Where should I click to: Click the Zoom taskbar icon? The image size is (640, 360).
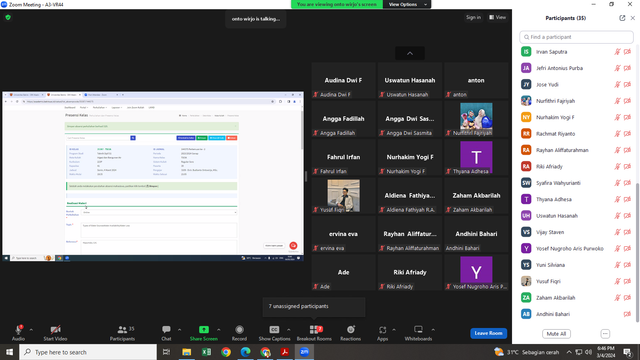[x=304, y=352]
